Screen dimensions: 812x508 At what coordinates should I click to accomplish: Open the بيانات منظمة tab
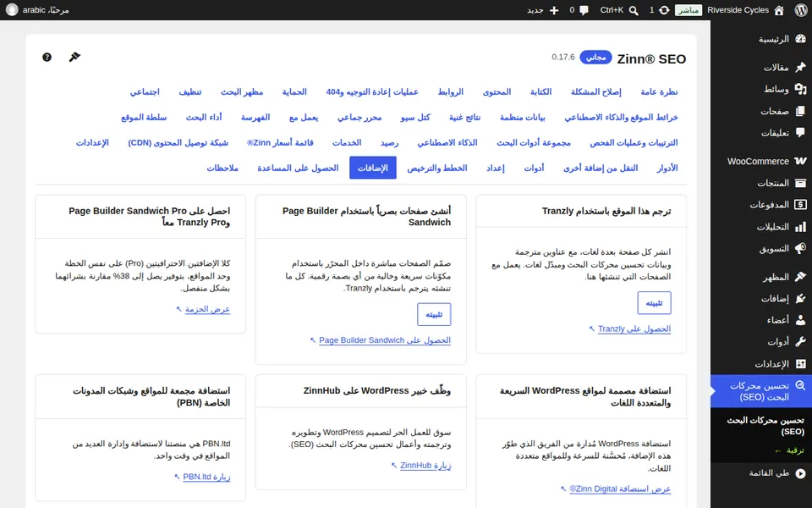pyautogui.click(x=522, y=117)
